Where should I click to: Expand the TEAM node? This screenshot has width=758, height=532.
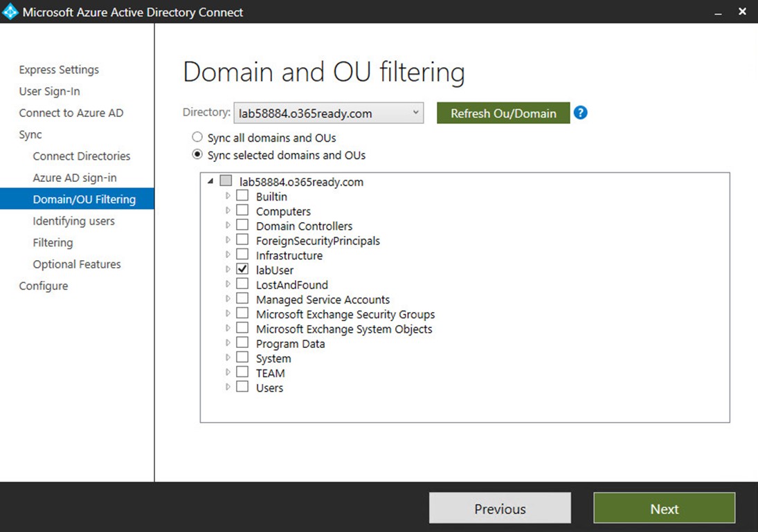(x=228, y=372)
